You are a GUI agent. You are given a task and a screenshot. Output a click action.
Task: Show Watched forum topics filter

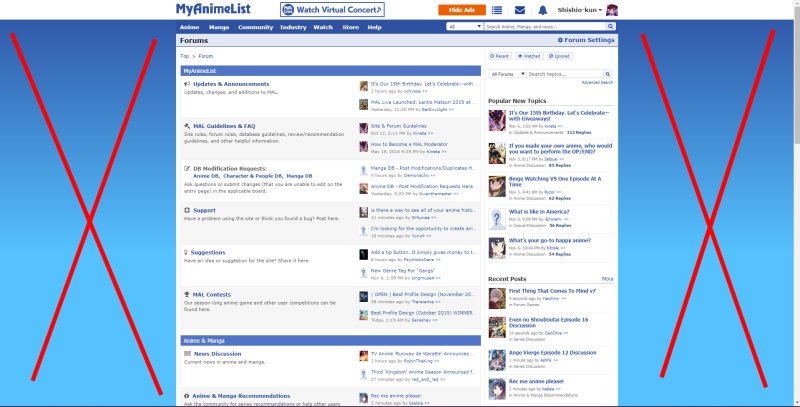coord(529,56)
